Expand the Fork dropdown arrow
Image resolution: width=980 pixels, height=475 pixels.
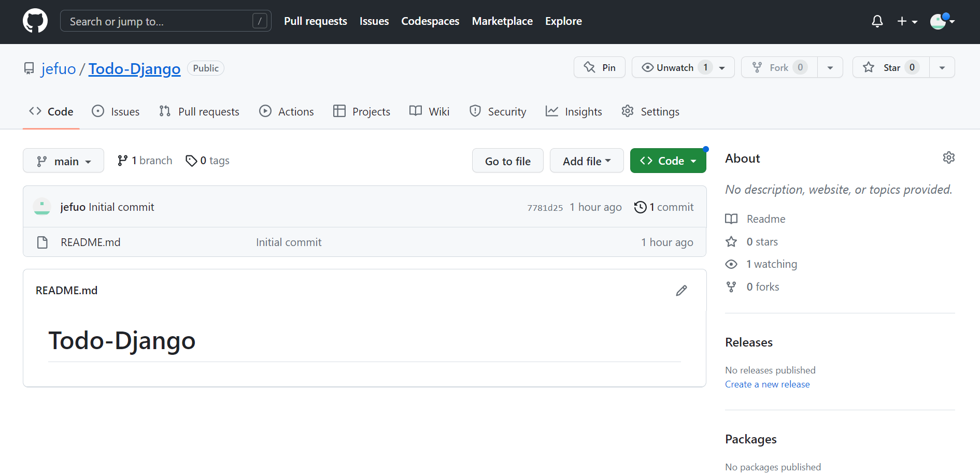[830, 67]
